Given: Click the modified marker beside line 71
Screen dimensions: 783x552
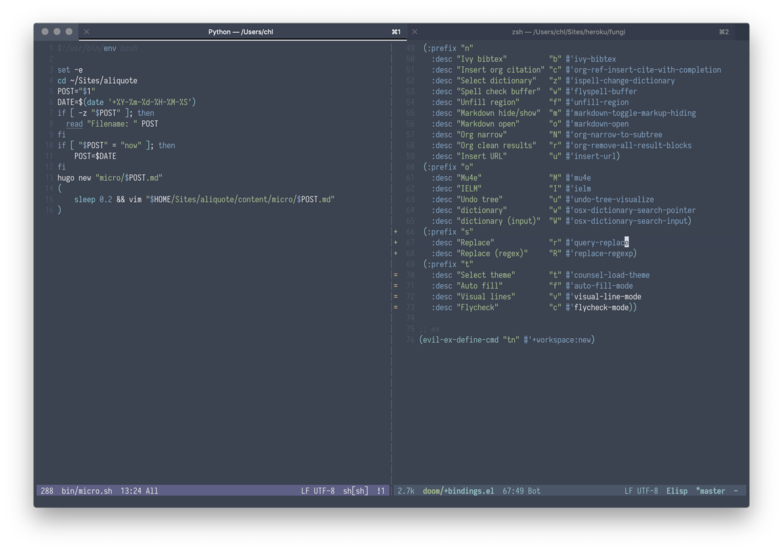Looking at the screenshot, I should tap(396, 286).
